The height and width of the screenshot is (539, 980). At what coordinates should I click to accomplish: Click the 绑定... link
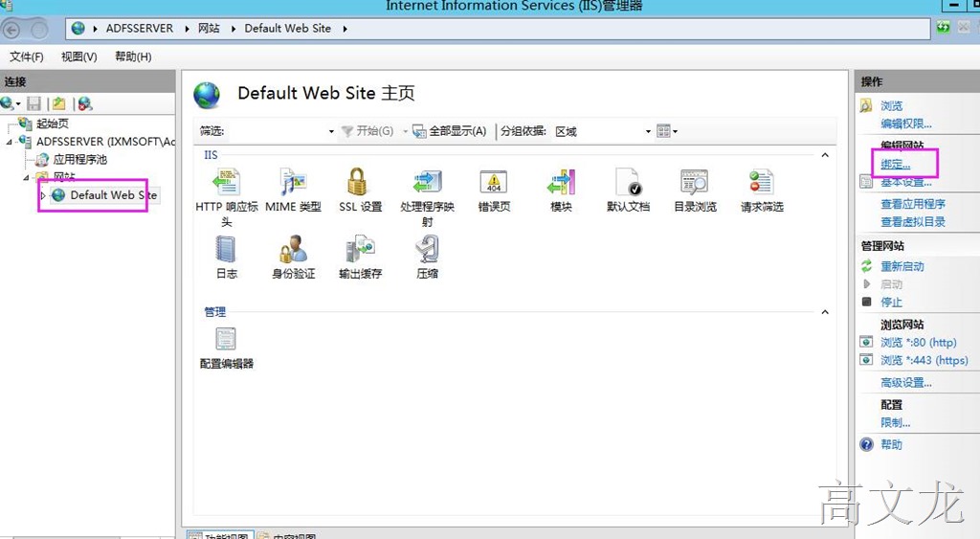pyautogui.click(x=896, y=165)
